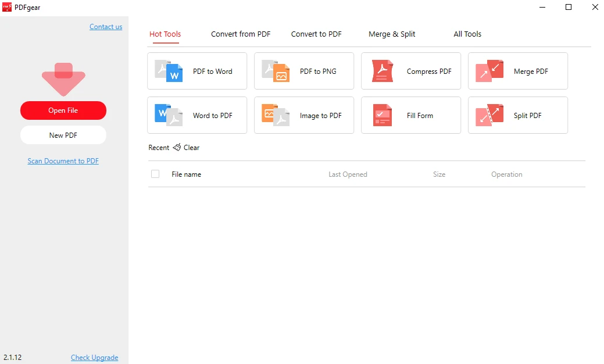Image resolution: width=604 pixels, height=364 pixels.
Task: Click the PDFgear logo in title bar
Action: tap(7, 7)
